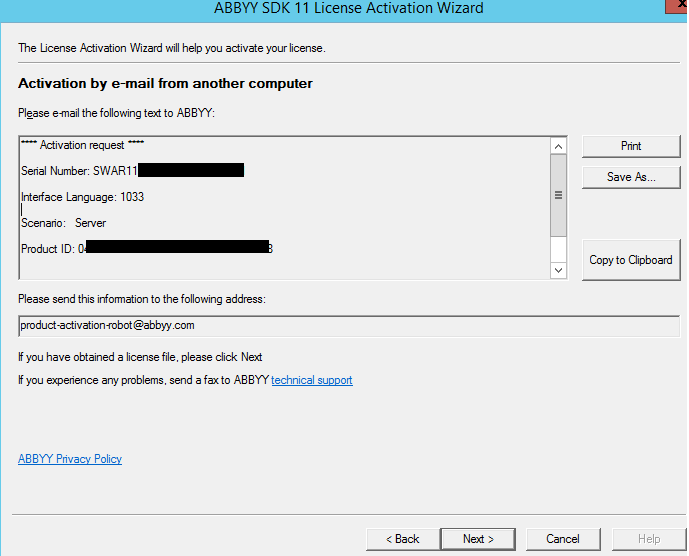The image size is (689, 556).
Task: Click 'Activation by e-mail from another computer' heading
Action: (165, 84)
